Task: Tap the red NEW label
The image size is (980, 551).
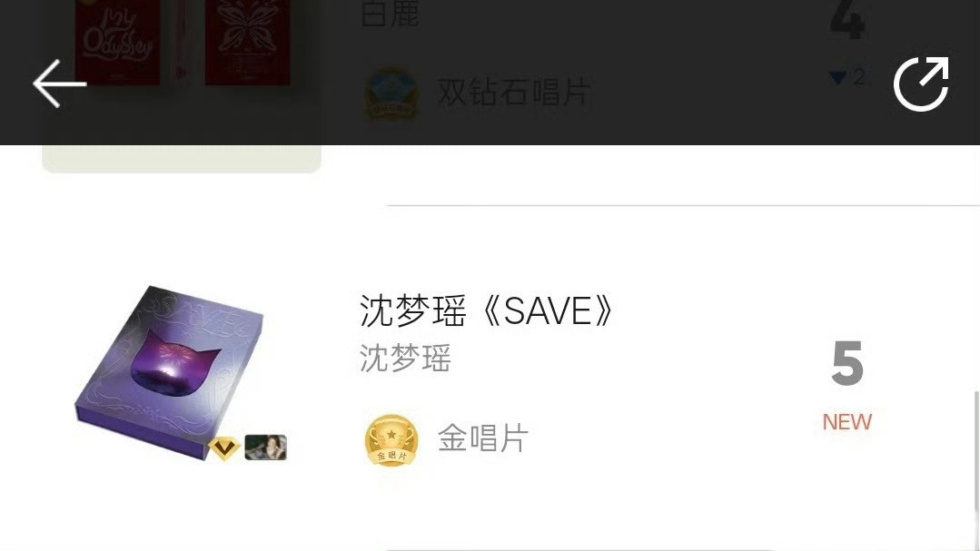Action: (846, 422)
